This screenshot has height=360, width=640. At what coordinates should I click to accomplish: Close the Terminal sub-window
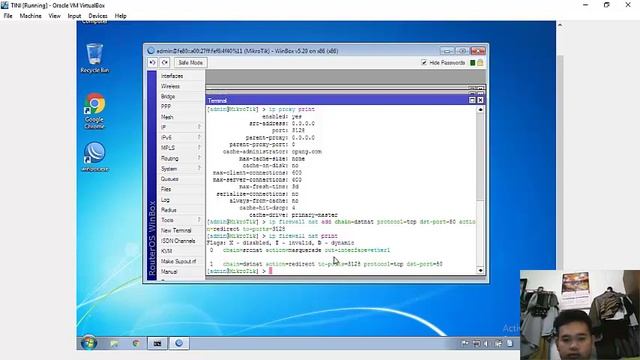point(480,100)
